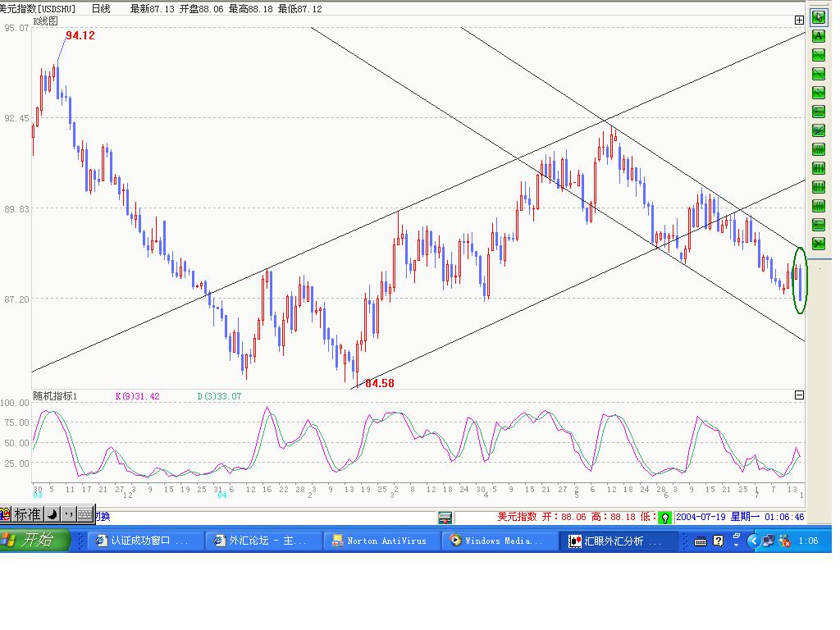Toggle the punctuation mode button on the IME bar

pos(68,514)
